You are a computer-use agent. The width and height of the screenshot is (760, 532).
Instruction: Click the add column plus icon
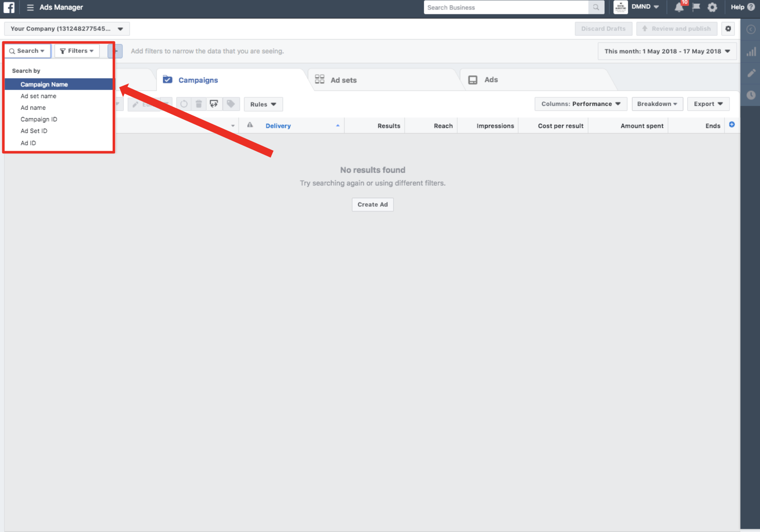pos(732,125)
